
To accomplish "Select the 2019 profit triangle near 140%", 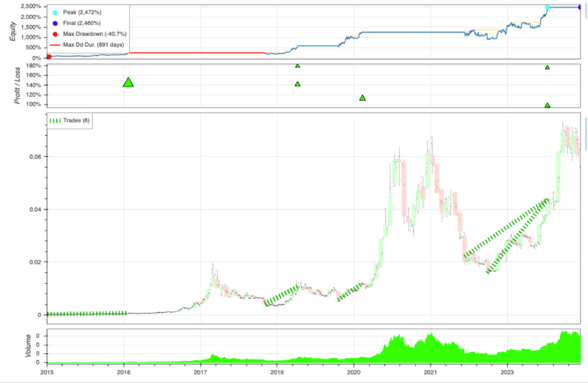I will pos(297,84).
